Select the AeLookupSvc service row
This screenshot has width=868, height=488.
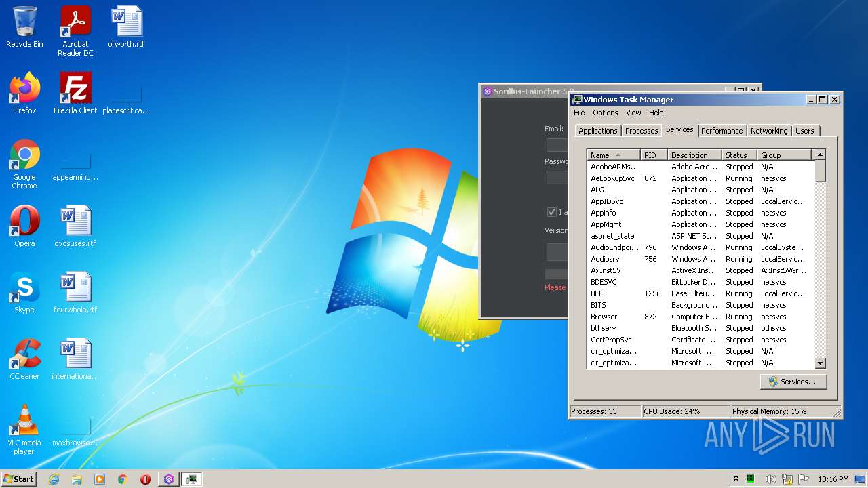701,178
